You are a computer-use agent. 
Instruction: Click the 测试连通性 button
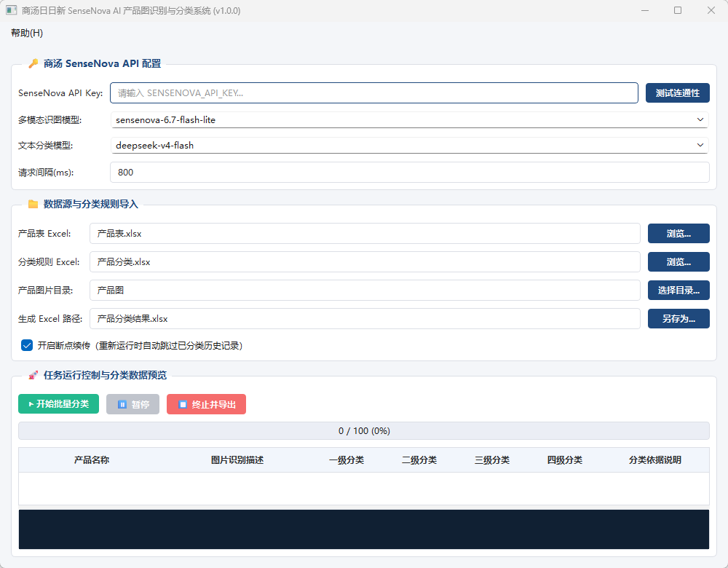[x=677, y=93]
